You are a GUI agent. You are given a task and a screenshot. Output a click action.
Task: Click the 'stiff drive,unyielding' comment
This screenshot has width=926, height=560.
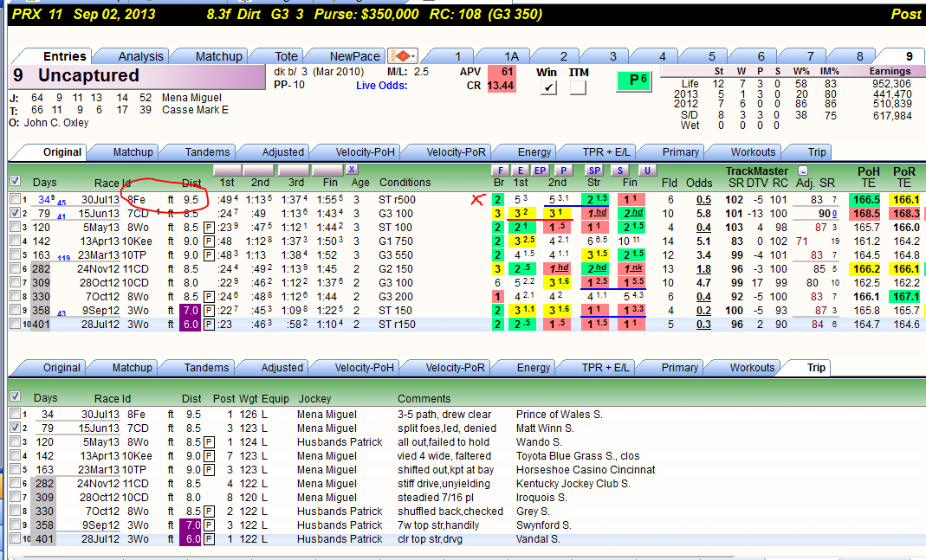click(444, 483)
